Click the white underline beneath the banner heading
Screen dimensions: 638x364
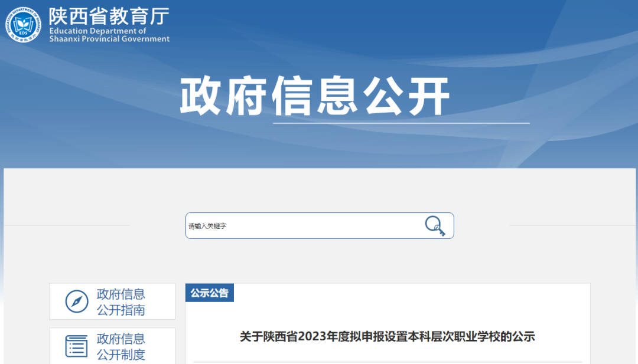[401, 123]
